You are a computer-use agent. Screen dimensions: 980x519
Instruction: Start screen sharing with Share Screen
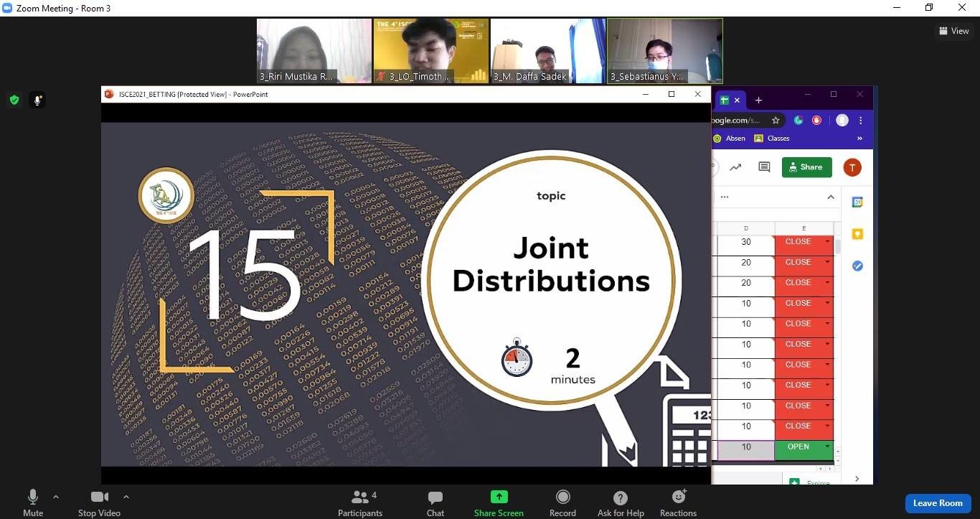click(499, 502)
